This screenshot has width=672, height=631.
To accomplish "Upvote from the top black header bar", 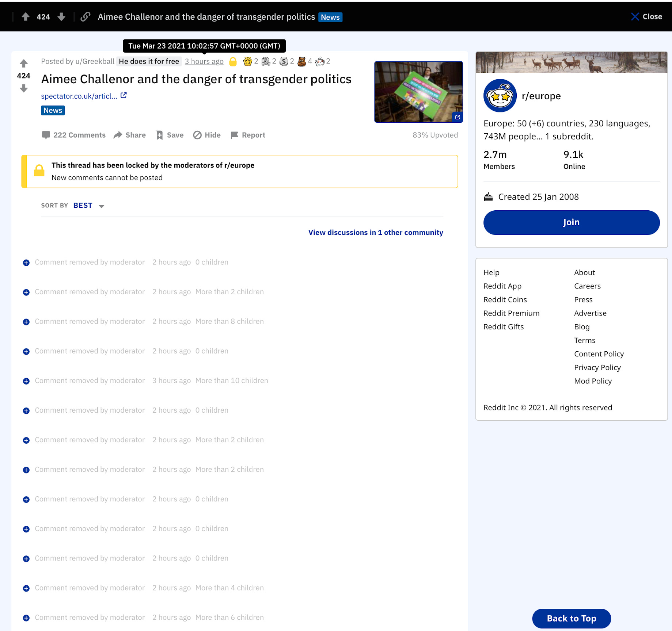I will (x=25, y=17).
